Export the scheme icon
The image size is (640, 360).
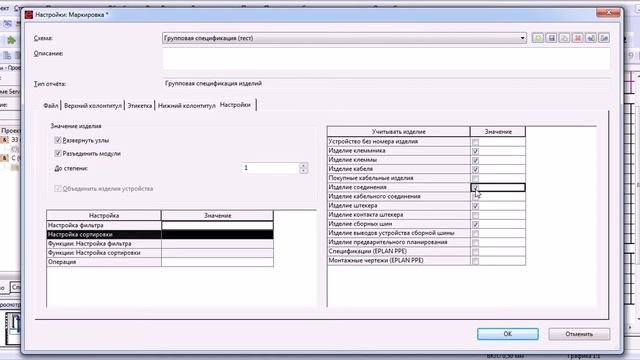(x=604, y=38)
